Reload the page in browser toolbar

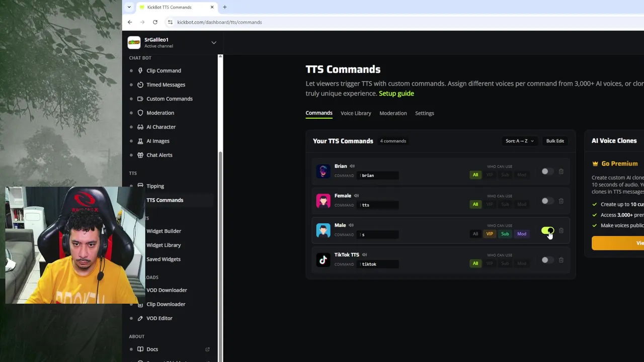[x=155, y=22]
